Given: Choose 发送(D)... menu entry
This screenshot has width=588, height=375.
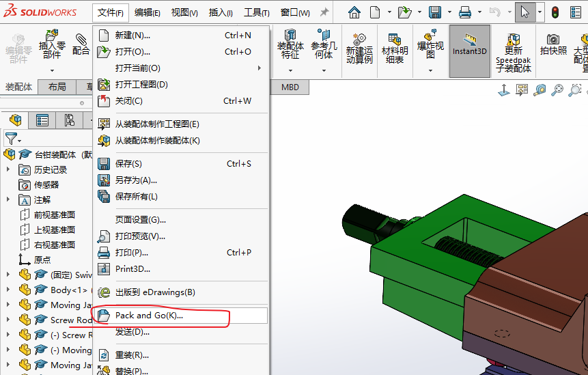Looking at the screenshot, I should pyautogui.click(x=181, y=332).
